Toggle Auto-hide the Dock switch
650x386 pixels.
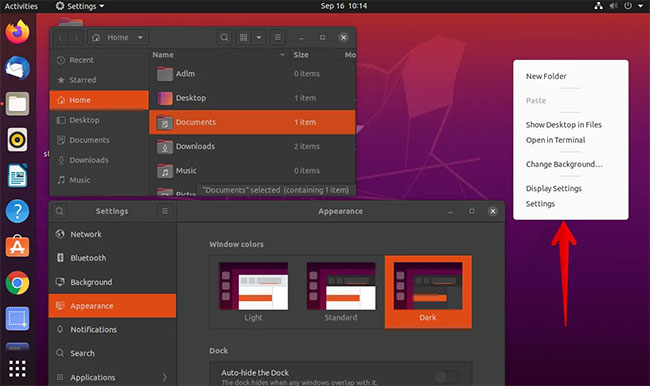(447, 377)
